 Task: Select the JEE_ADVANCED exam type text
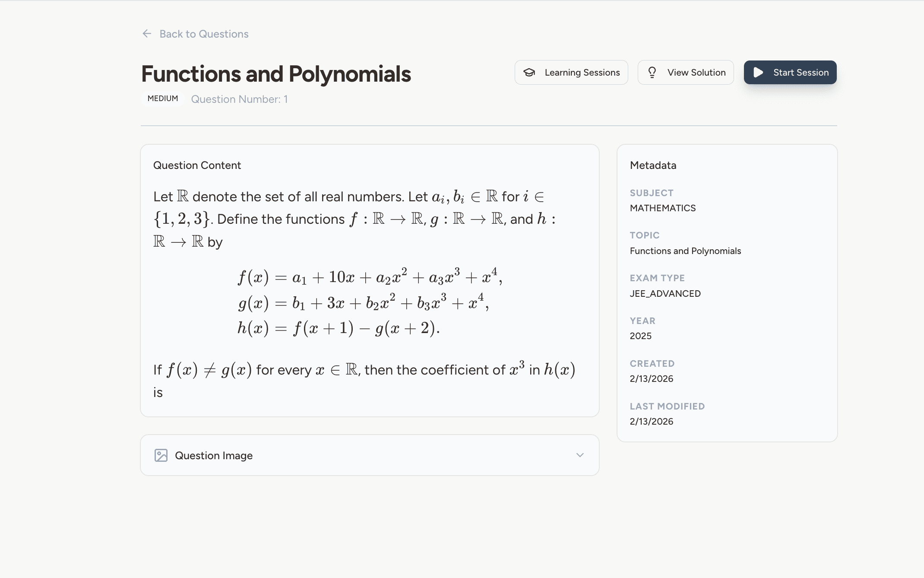[665, 293]
